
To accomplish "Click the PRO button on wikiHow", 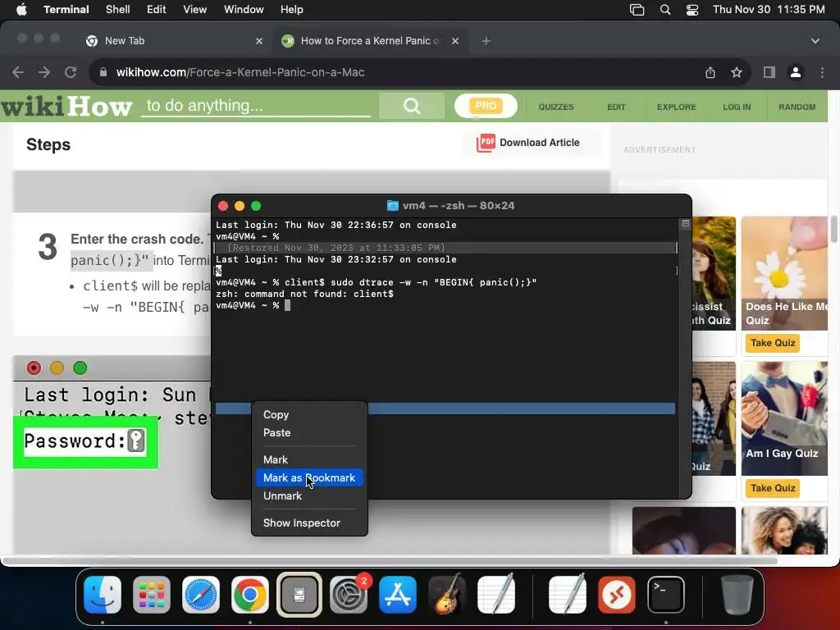I will click(x=486, y=106).
